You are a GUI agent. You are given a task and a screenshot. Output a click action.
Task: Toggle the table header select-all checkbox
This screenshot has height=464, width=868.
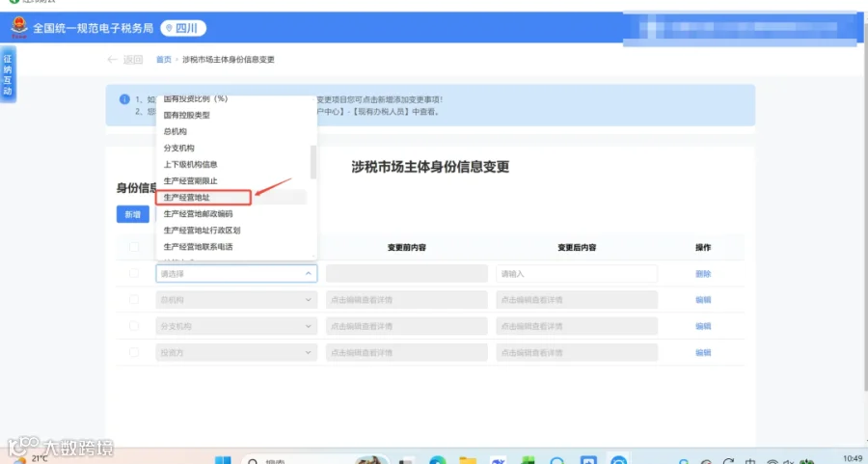(x=134, y=247)
